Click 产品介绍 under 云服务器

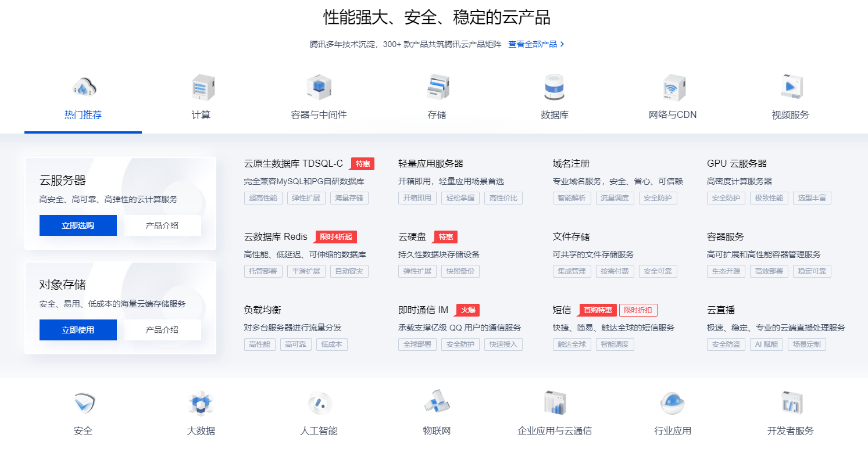(162, 225)
